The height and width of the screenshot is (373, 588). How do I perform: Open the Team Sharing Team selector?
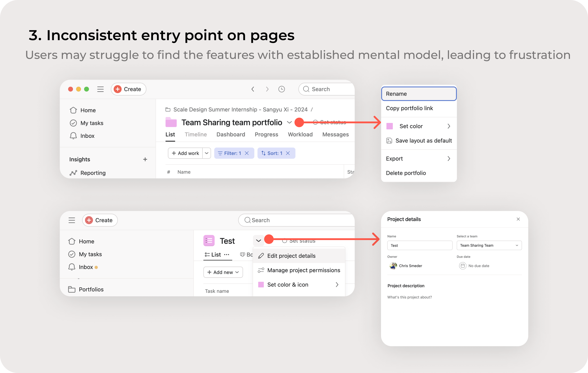tap(489, 245)
